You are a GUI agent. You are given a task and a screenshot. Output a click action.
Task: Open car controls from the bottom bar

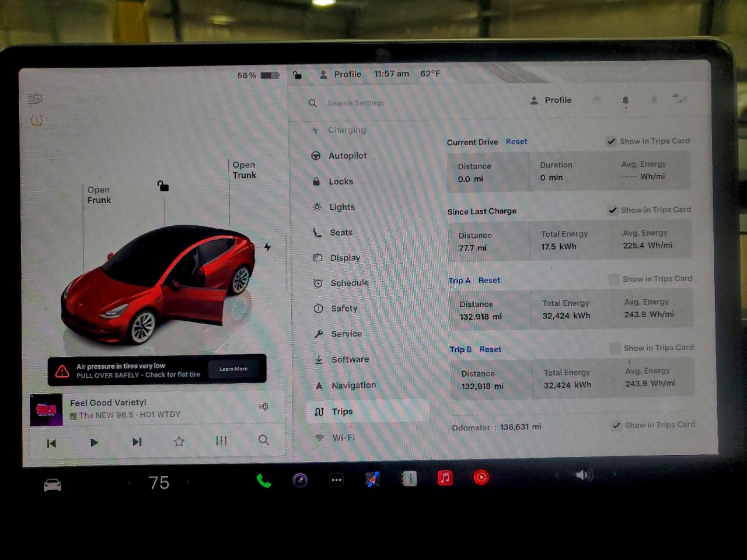click(x=53, y=485)
